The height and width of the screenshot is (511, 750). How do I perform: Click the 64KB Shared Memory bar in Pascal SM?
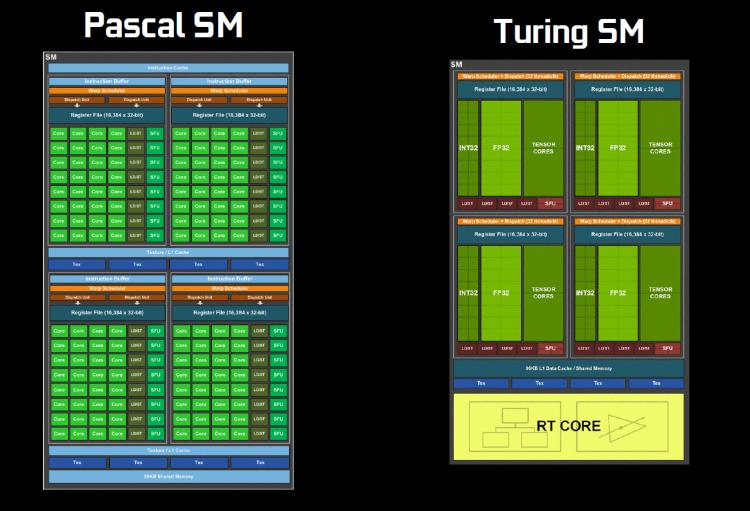pos(169,477)
